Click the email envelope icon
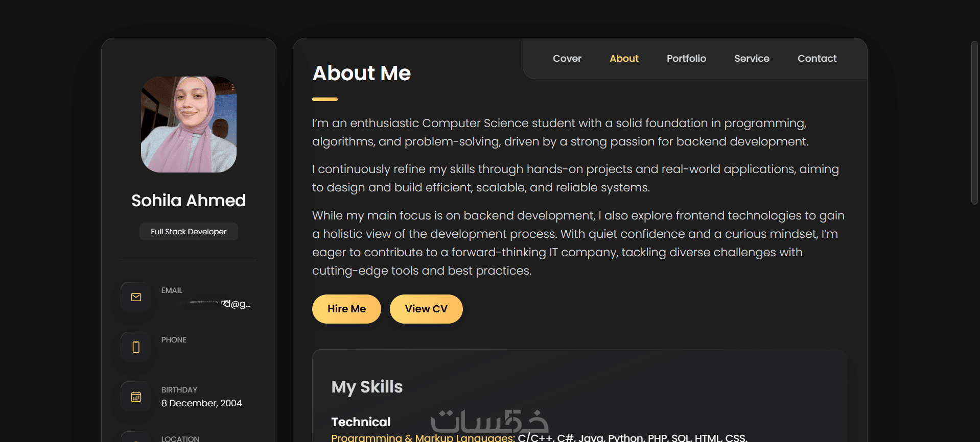The width and height of the screenshot is (980, 442). coord(136,297)
